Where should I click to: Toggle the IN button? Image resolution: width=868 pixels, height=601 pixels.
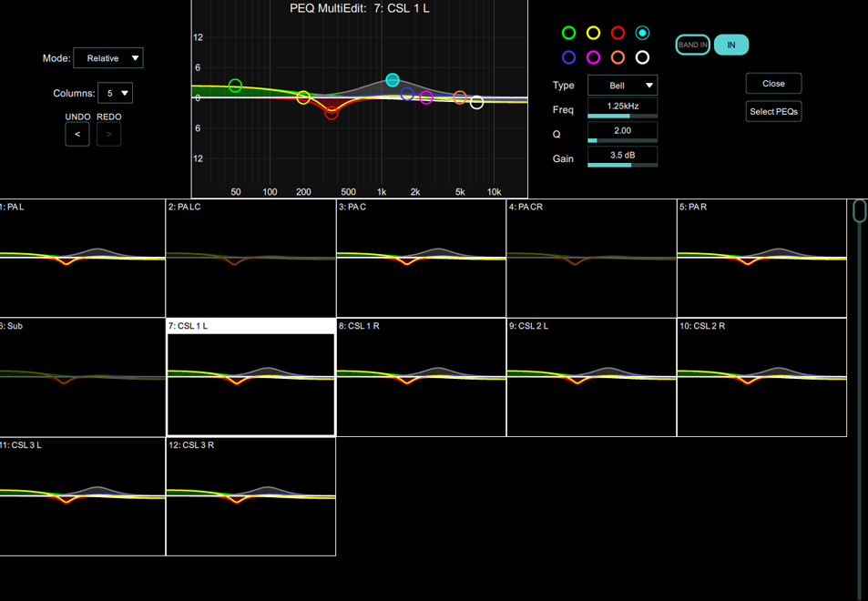click(731, 45)
